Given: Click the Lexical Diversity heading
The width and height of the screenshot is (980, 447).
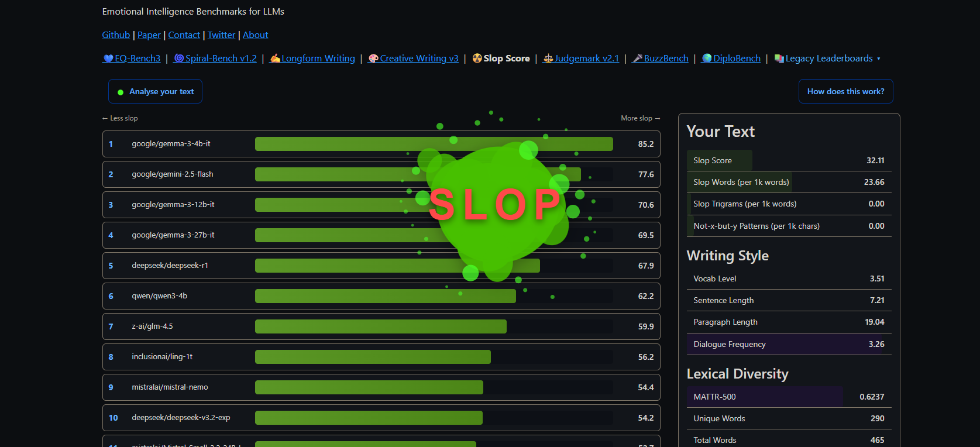Looking at the screenshot, I should (737, 374).
